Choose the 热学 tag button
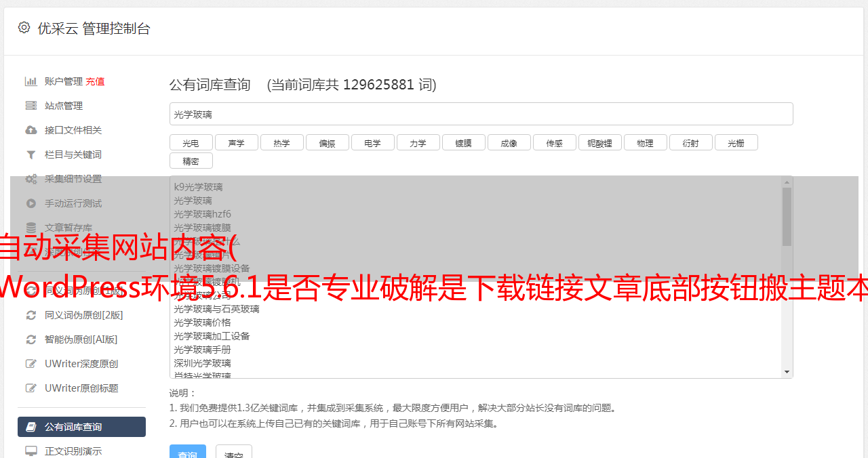 pyautogui.click(x=281, y=142)
